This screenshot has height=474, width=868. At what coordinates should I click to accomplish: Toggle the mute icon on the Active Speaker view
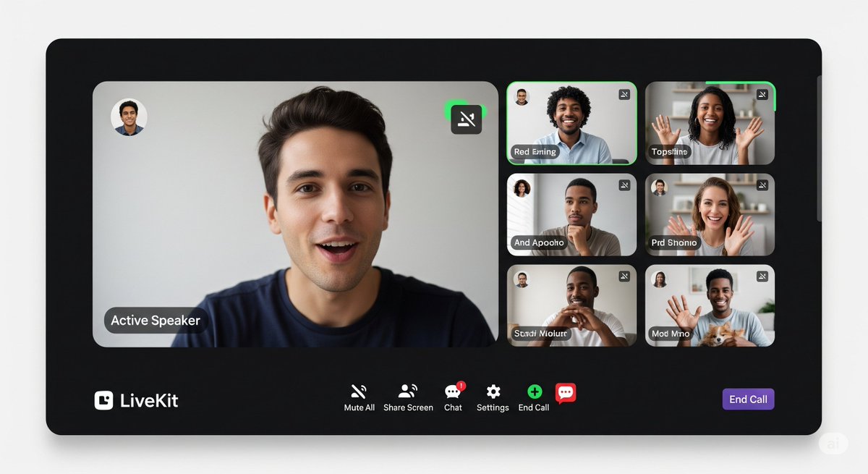(465, 119)
